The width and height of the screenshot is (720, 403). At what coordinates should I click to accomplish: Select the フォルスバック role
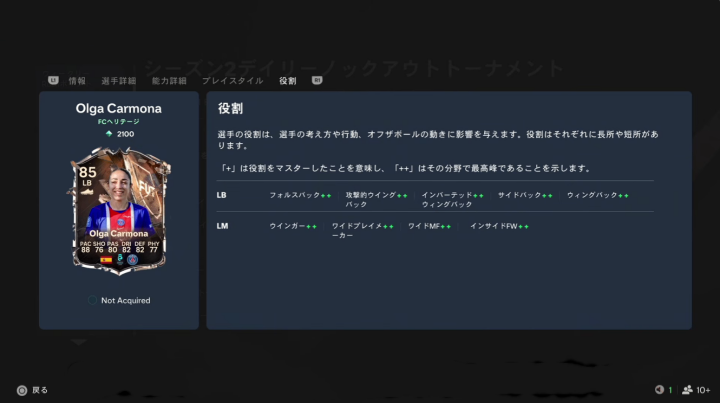(300, 195)
